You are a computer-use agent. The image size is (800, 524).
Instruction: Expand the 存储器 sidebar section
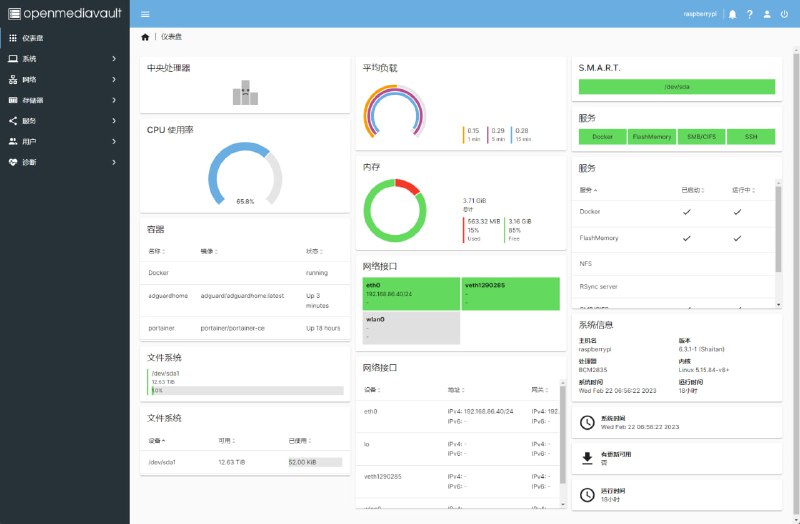[64, 100]
